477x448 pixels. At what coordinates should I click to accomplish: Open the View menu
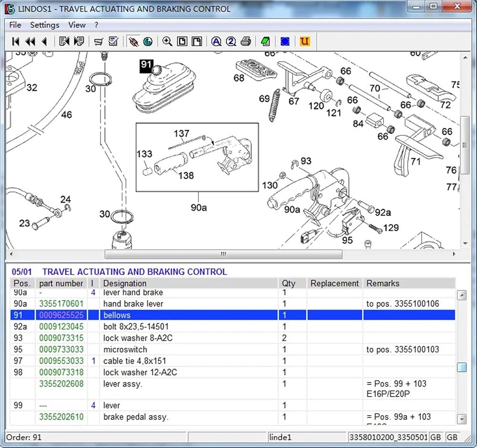tap(77, 25)
